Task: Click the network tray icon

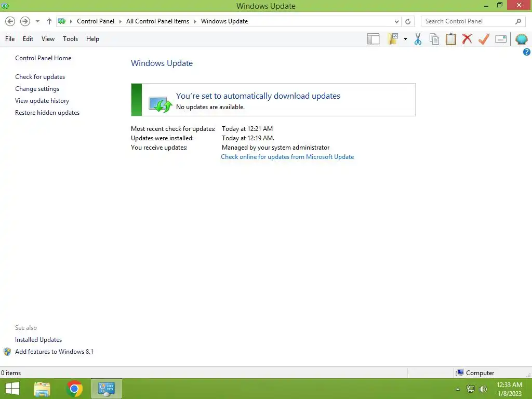Action: coord(471,389)
